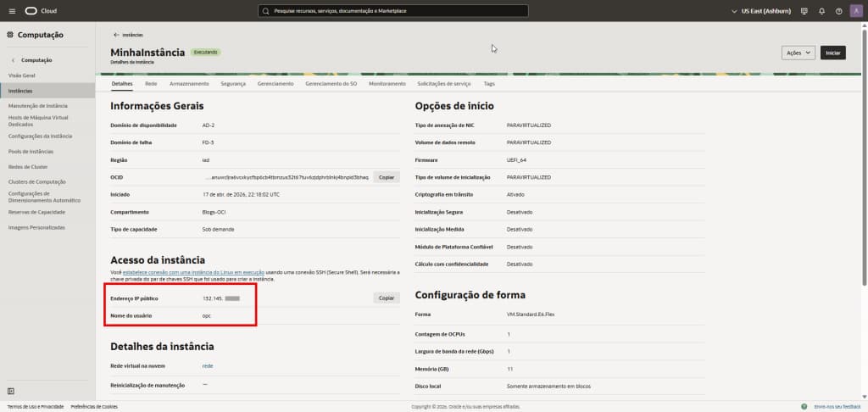Open the Cloud Shell developer tools icon

click(x=804, y=11)
